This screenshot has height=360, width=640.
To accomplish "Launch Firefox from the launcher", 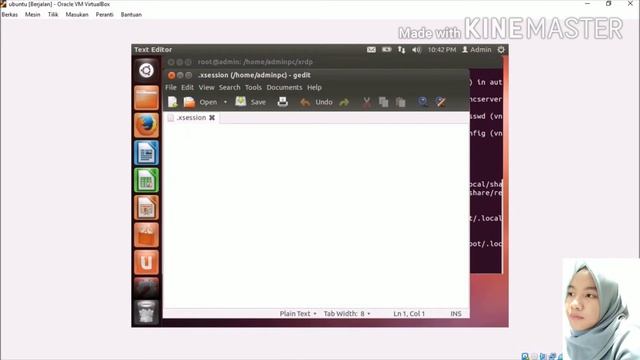I will coord(146,125).
